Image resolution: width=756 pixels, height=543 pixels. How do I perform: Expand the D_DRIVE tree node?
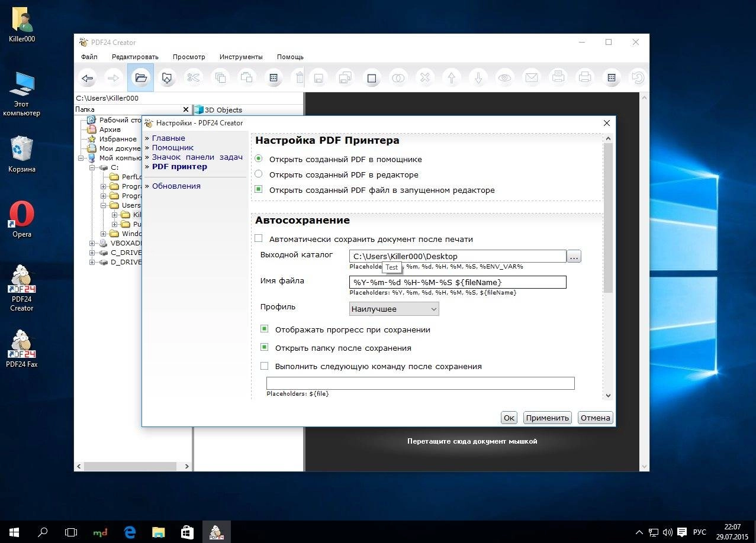[93, 262]
